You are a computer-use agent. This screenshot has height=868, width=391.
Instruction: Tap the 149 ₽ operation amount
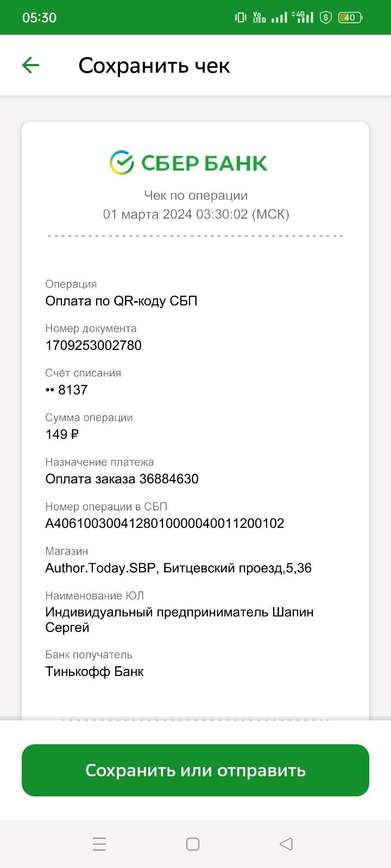(62, 435)
